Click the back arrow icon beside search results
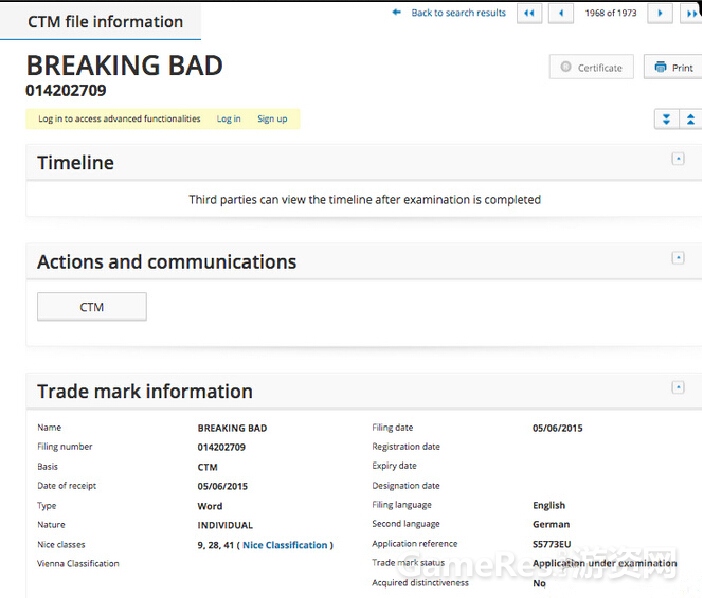The image size is (702, 598). [x=397, y=13]
